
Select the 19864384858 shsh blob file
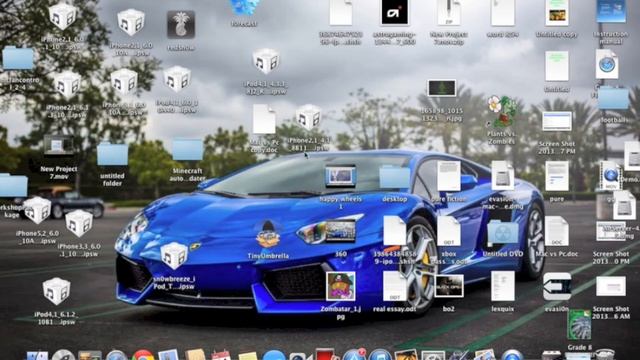394,231
